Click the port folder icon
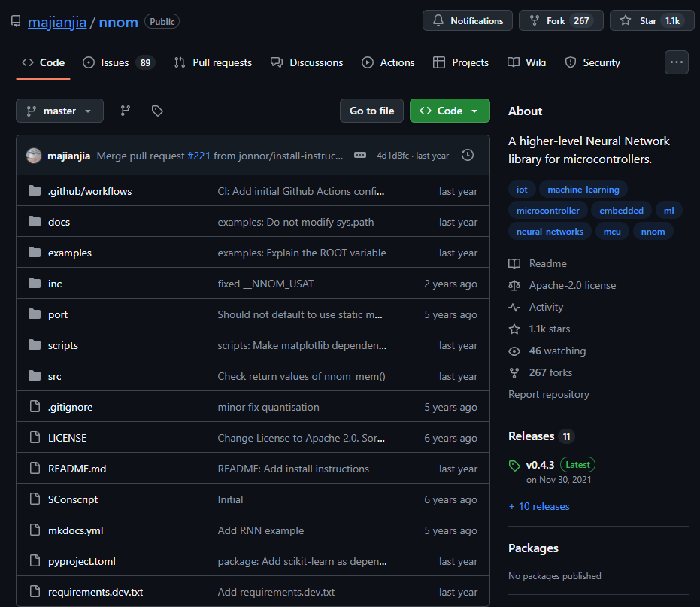Viewport: 700px width, 607px height. (35, 314)
